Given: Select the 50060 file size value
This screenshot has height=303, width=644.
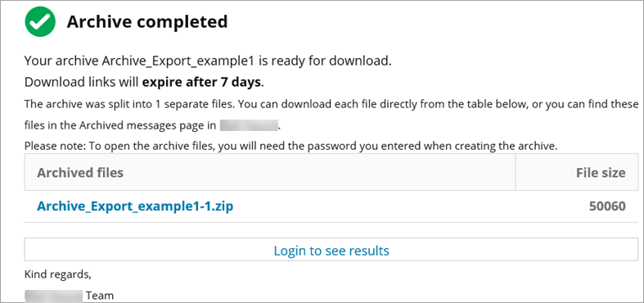Looking at the screenshot, I should coord(607,206).
